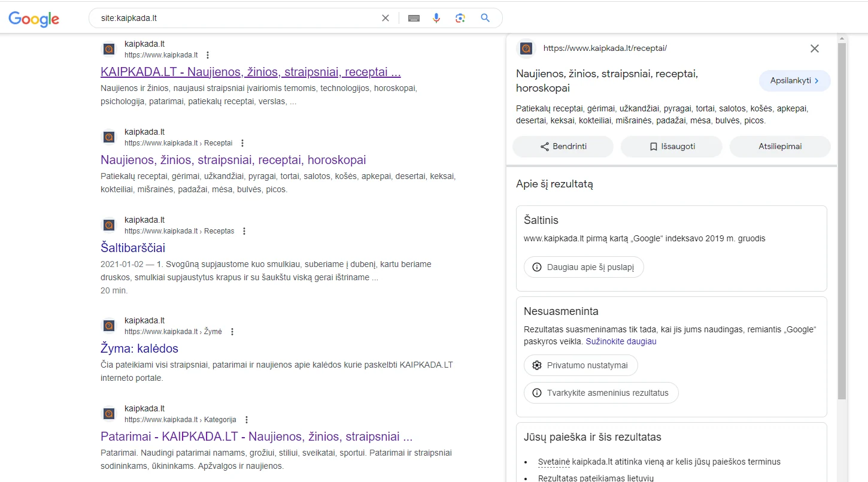Click the Šaltinis section heading
This screenshot has height=482, width=868.
pos(541,220)
